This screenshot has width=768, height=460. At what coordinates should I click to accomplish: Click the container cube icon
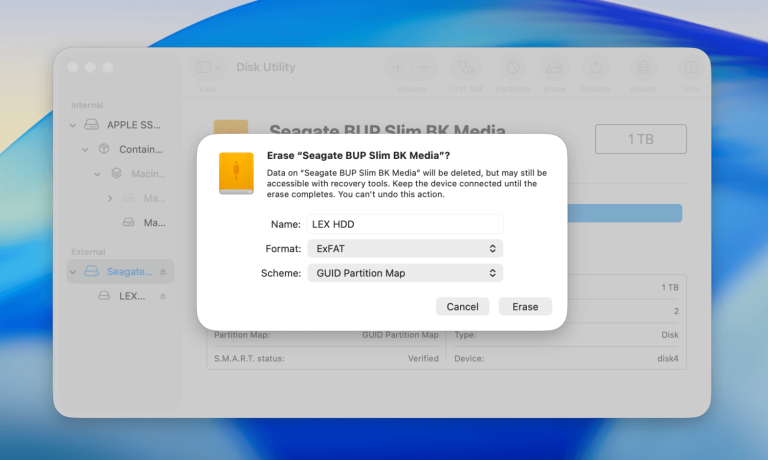104,149
